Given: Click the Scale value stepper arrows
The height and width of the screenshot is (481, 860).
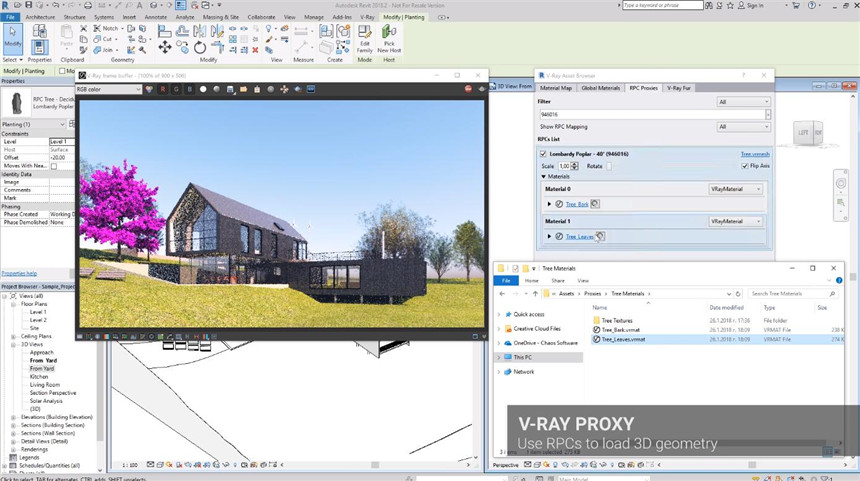Looking at the screenshot, I should click(x=575, y=166).
